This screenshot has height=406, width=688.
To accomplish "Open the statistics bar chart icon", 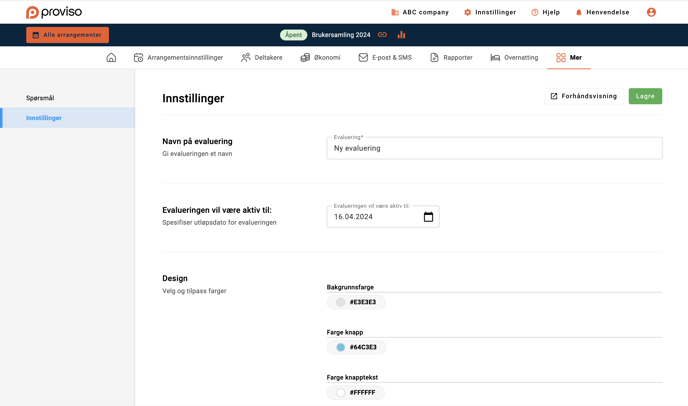I will point(401,35).
